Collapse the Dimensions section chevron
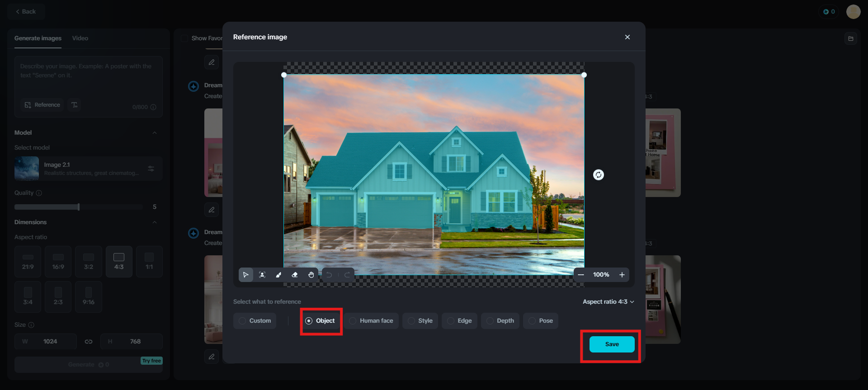 155,222
